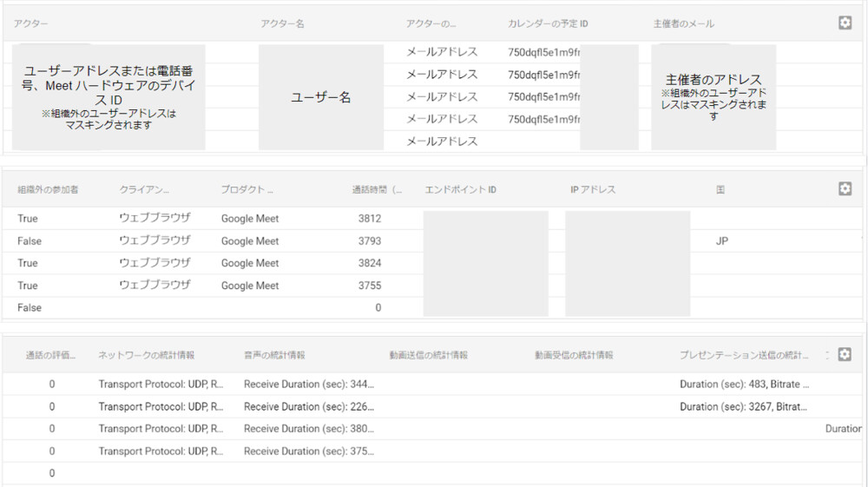Screen dimensions: 868x487
Task: Open column settings gear in the 組織外の参加者 table
Action: pyautogui.click(x=845, y=189)
